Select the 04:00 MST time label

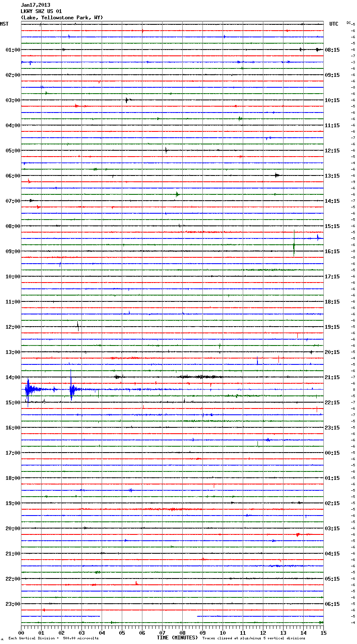(x=13, y=126)
